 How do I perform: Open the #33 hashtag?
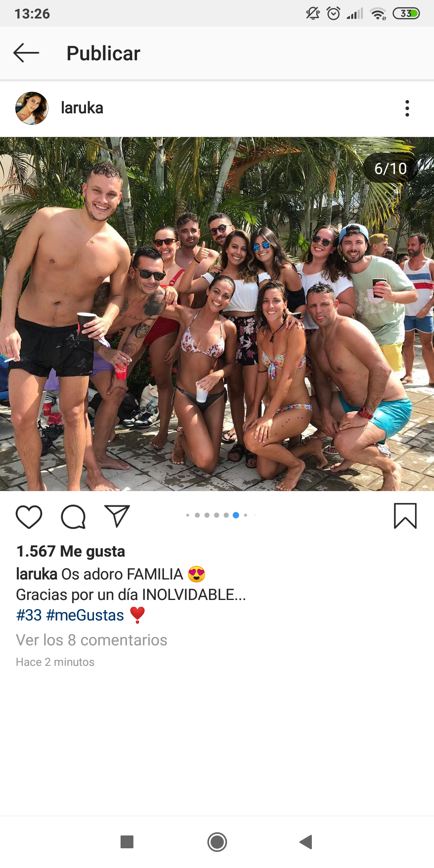tap(29, 615)
